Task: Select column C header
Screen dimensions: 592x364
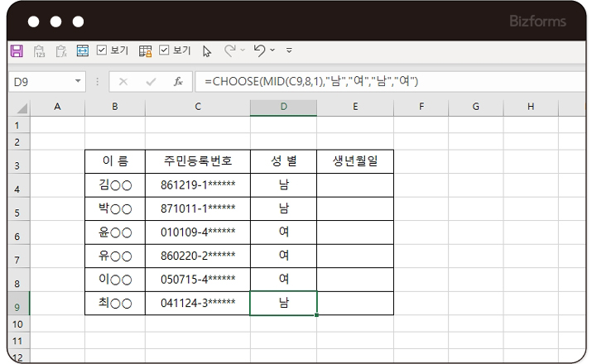Action: pyautogui.click(x=198, y=107)
